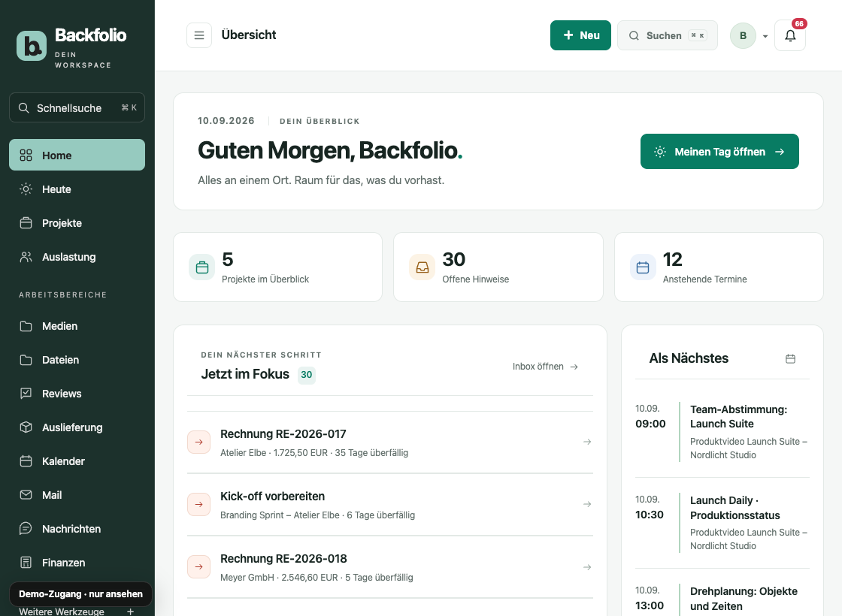Click the Kalender sidebar icon
Viewport: 842px width, 616px height.
26,461
